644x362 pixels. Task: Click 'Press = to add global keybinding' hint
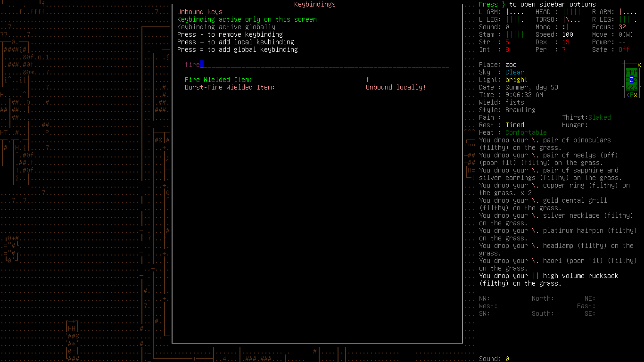pos(238,49)
